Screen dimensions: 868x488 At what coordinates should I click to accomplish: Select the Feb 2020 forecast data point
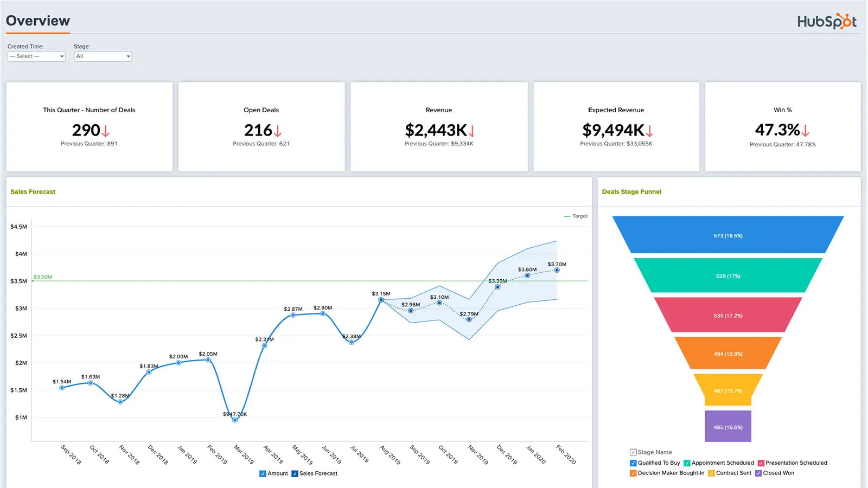click(557, 270)
